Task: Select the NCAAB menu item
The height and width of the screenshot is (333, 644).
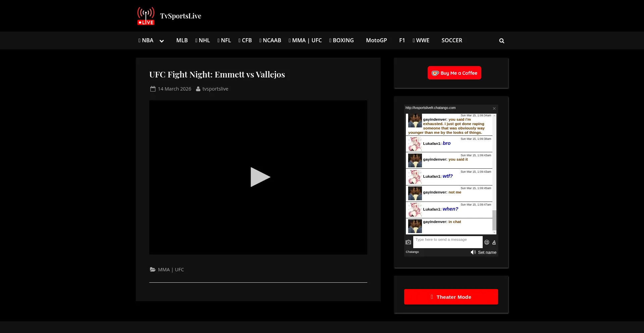Action: point(270,40)
